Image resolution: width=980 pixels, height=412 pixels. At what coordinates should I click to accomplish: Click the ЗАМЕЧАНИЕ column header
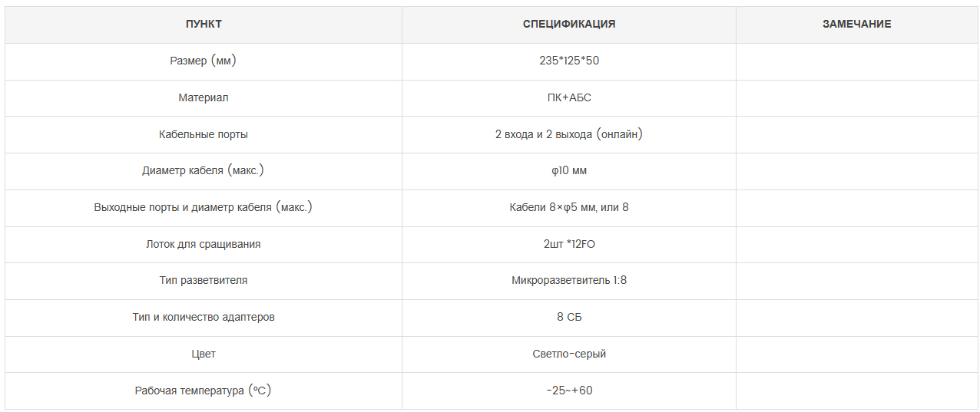point(857,25)
